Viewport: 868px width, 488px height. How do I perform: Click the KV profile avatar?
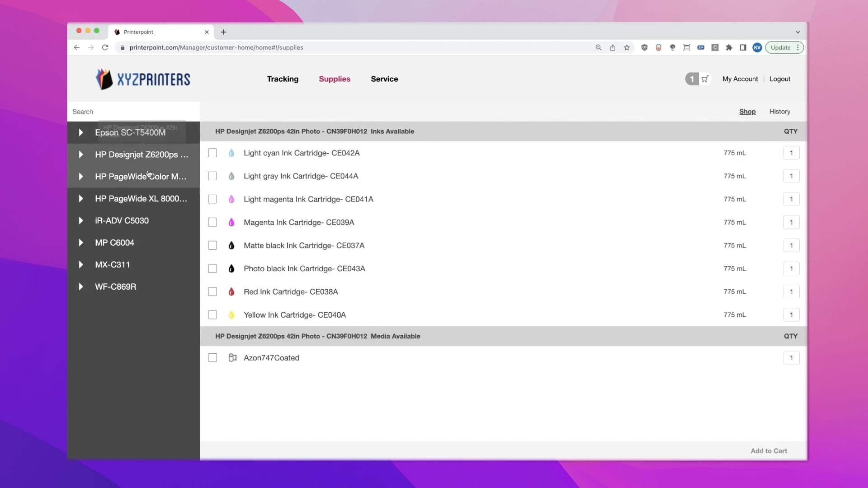click(x=757, y=47)
